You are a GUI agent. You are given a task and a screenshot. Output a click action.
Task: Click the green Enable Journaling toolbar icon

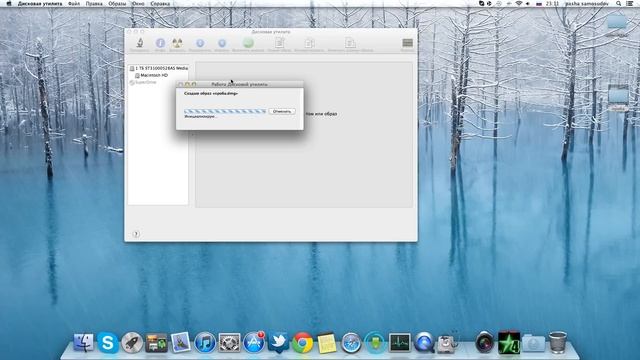pos(248,43)
